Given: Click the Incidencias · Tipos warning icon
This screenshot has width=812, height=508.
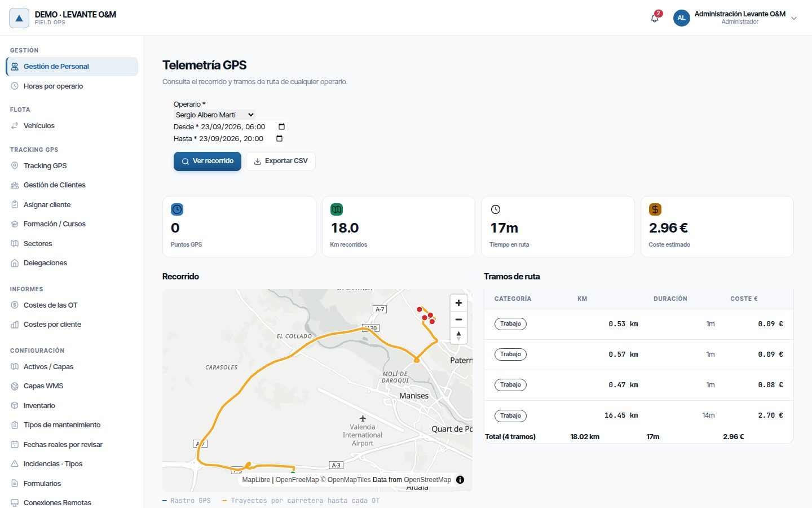Looking at the screenshot, I should tap(15, 464).
